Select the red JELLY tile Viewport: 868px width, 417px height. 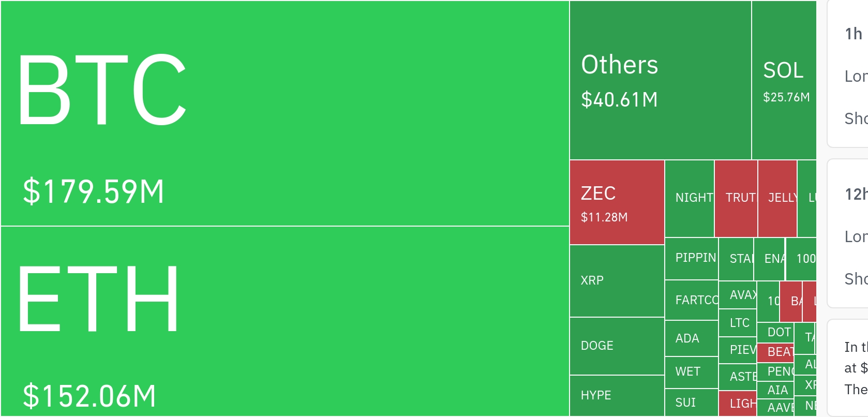pyautogui.click(x=777, y=198)
